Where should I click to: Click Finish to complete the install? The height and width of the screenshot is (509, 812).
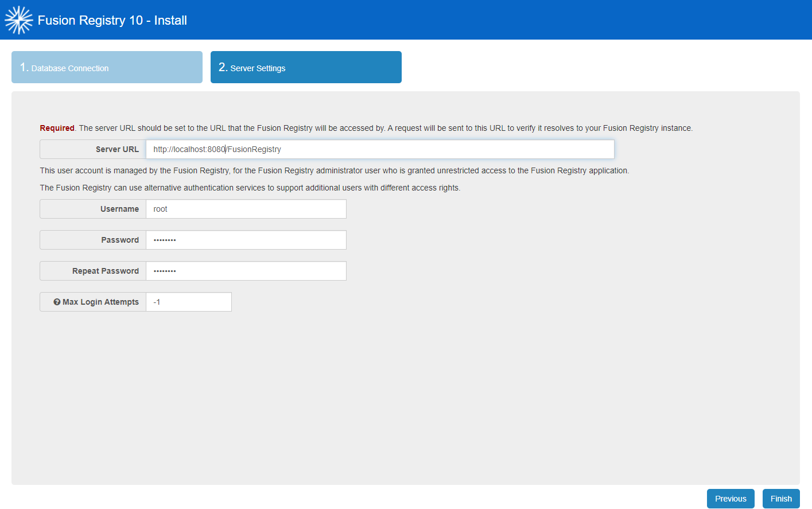780,499
